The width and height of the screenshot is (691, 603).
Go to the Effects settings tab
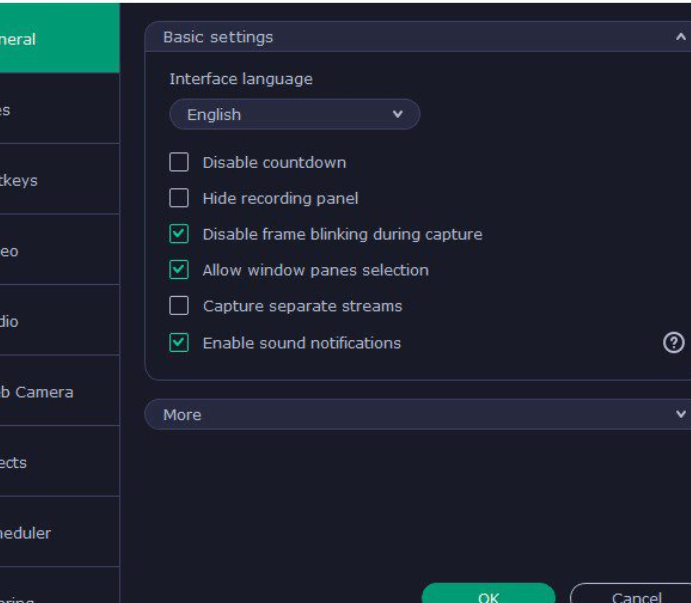click(59, 461)
